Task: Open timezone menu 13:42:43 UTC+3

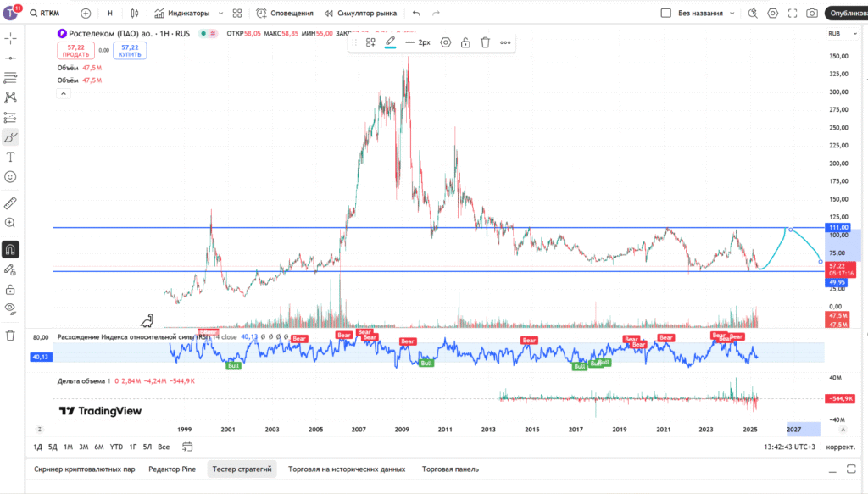Action: [789, 447]
